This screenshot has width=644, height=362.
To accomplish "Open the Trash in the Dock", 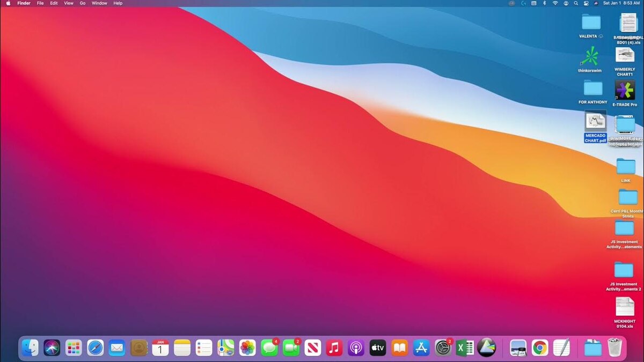I will coord(614,348).
